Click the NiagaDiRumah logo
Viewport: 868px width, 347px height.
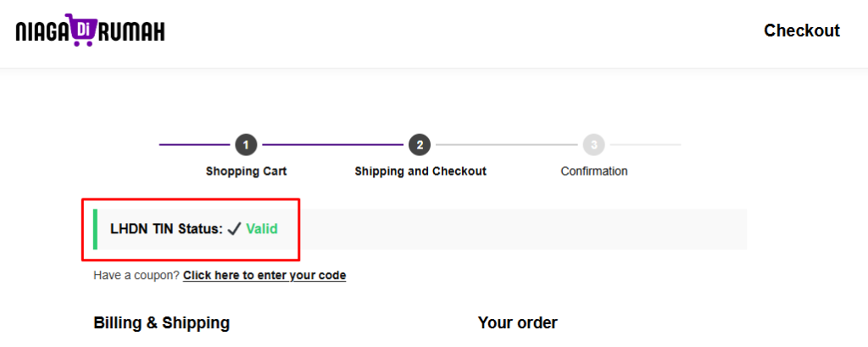pos(90,31)
